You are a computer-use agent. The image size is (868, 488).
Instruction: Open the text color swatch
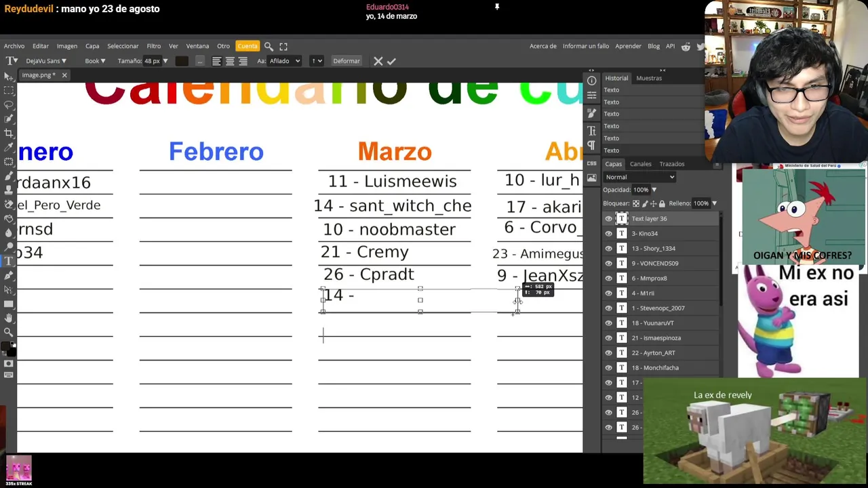(182, 61)
